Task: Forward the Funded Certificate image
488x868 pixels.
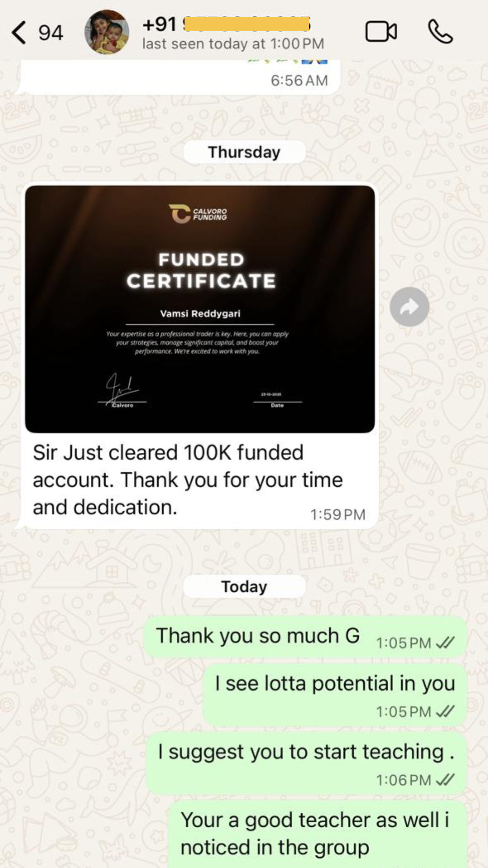Action: (409, 307)
